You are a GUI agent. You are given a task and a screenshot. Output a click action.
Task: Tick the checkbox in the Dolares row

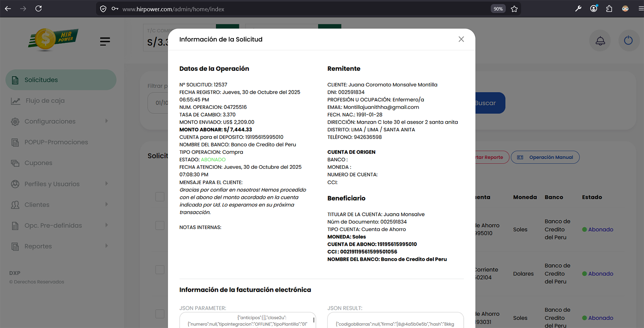160,270
